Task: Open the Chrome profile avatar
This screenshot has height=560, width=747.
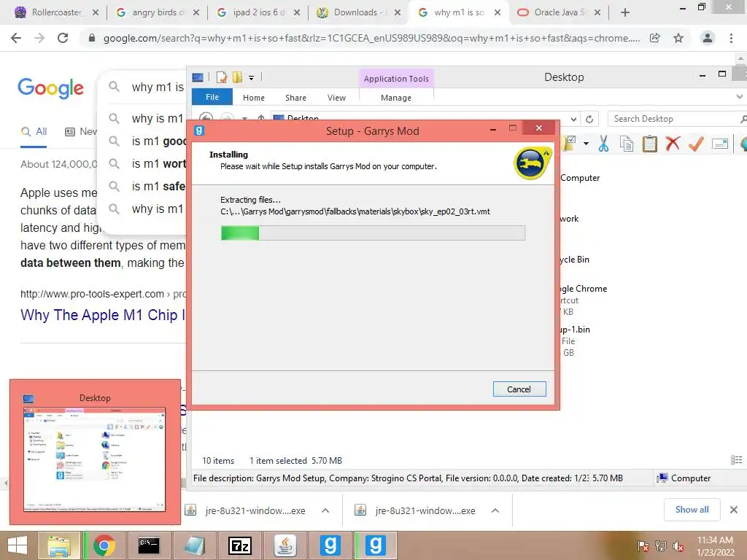Action: tap(708, 38)
